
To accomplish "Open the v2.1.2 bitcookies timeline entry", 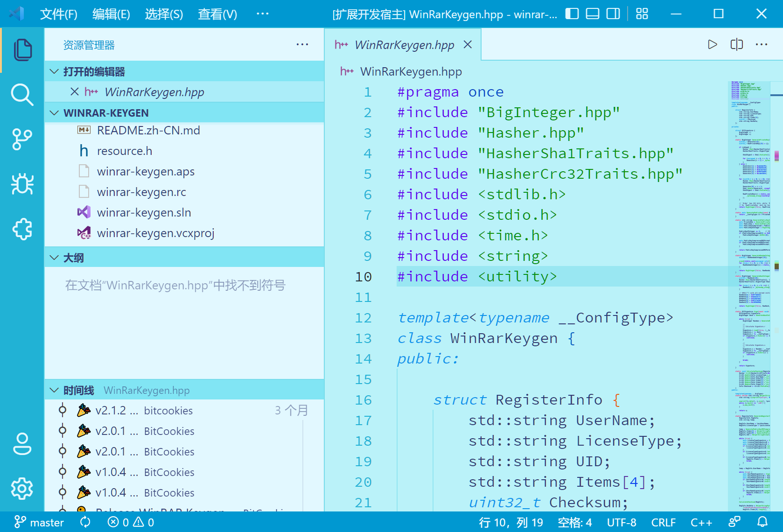I will click(x=184, y=410).
